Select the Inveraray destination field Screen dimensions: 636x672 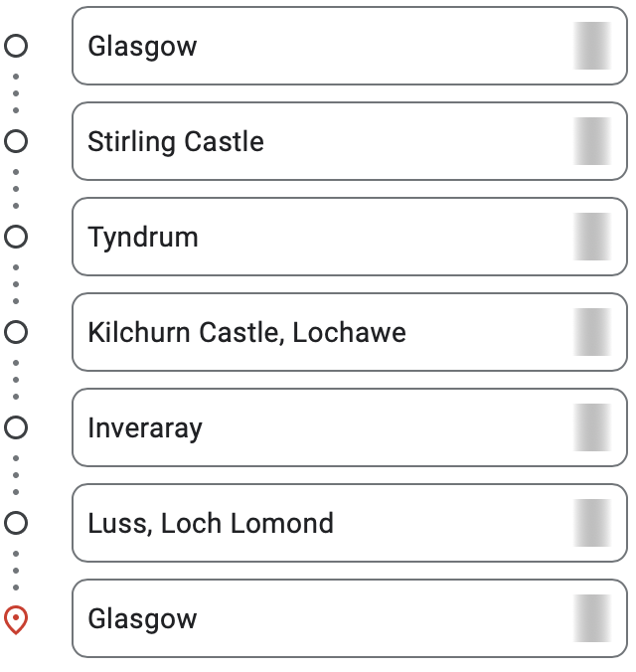click(350, 427)
